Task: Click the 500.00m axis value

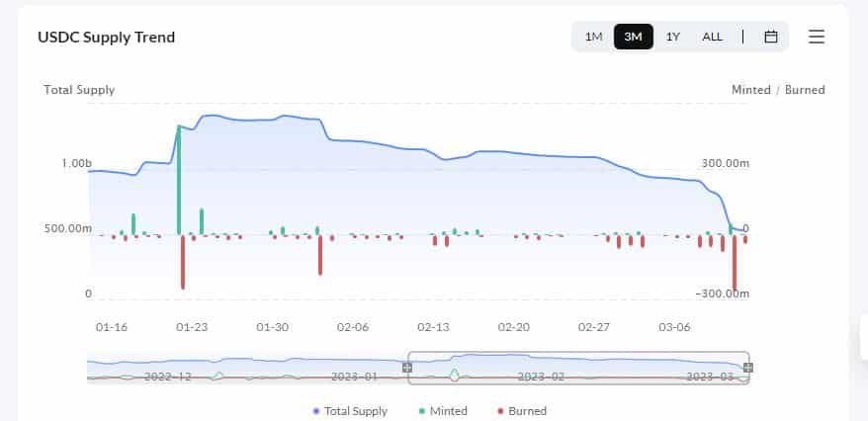Action: point(68,228)
